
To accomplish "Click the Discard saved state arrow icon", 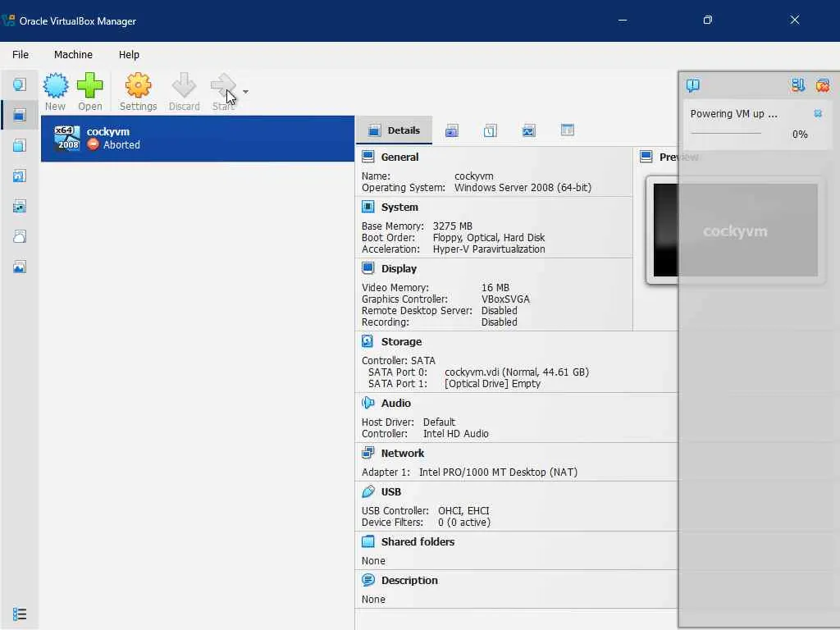I will [184, 92].
